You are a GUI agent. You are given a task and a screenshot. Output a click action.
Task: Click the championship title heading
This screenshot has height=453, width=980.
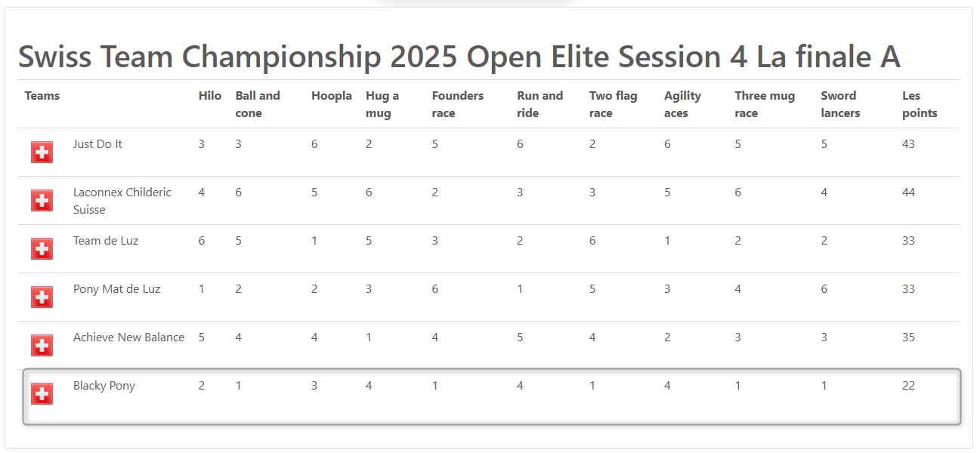coord(459,57)
